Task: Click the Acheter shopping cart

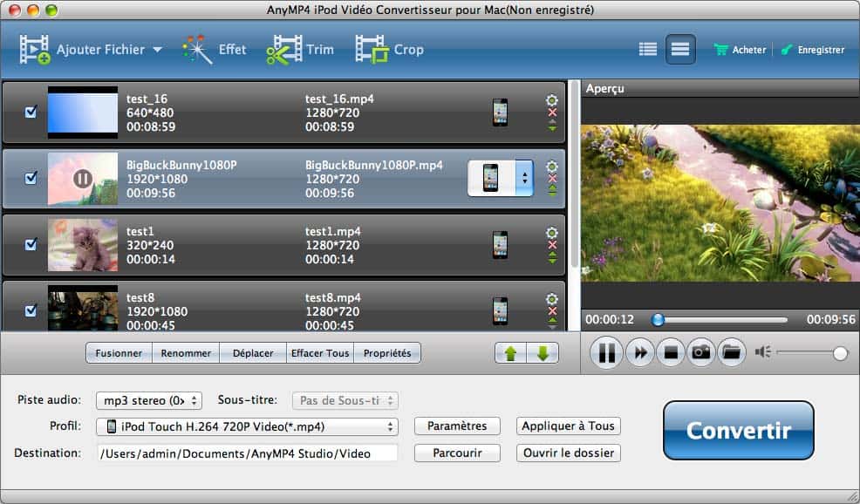Action: (x=720, y=50)
